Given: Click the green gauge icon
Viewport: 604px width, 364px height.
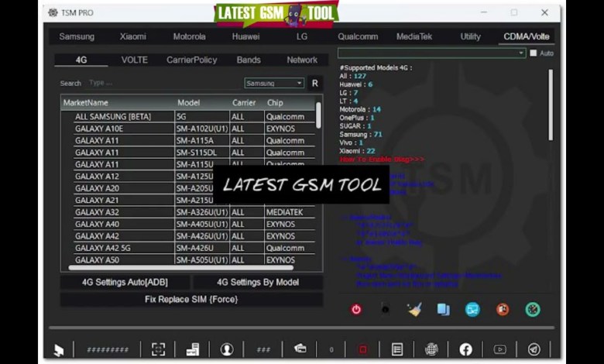Looking at the screenshot, I should (533, 310).
